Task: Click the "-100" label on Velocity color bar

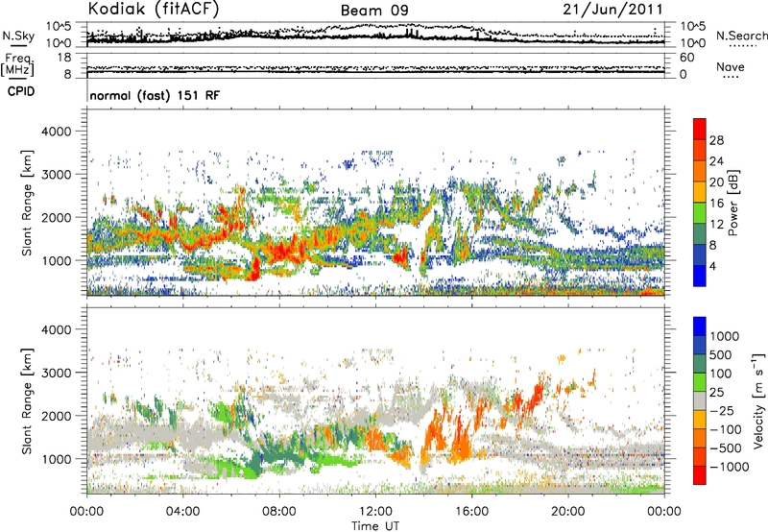Action: point(727,429)
